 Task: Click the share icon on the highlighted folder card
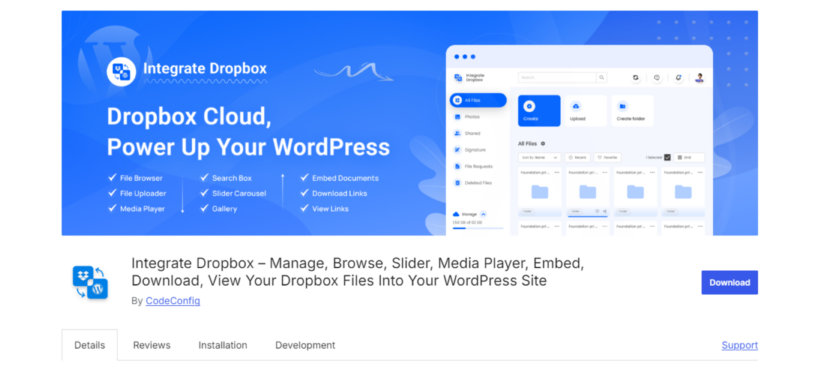tap(605, 211)
